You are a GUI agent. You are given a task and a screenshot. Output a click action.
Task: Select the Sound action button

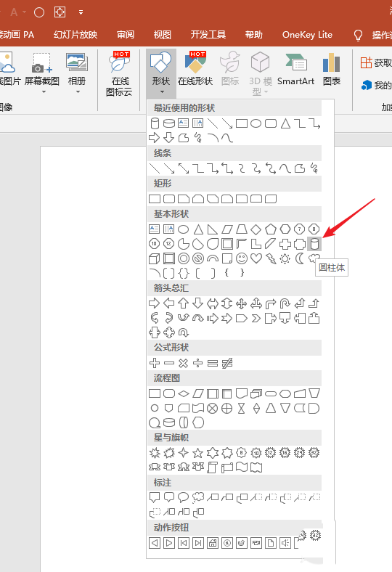(x=285, y=543)
